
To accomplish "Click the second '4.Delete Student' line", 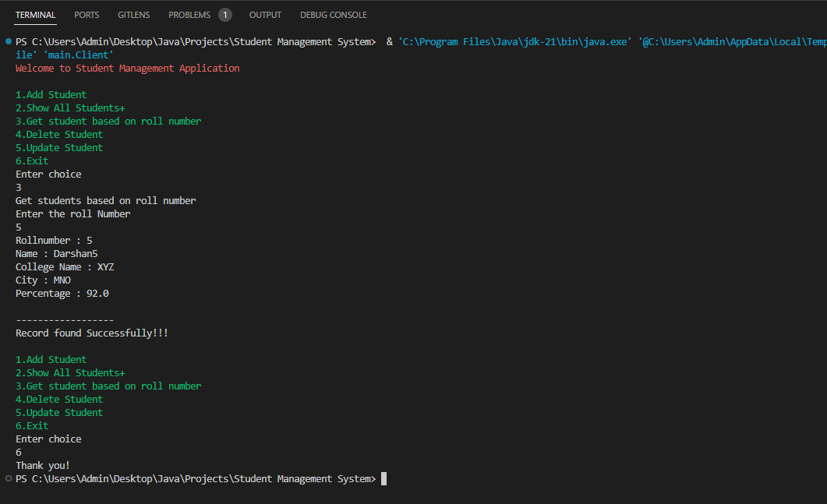I will [x=59, y=399].
